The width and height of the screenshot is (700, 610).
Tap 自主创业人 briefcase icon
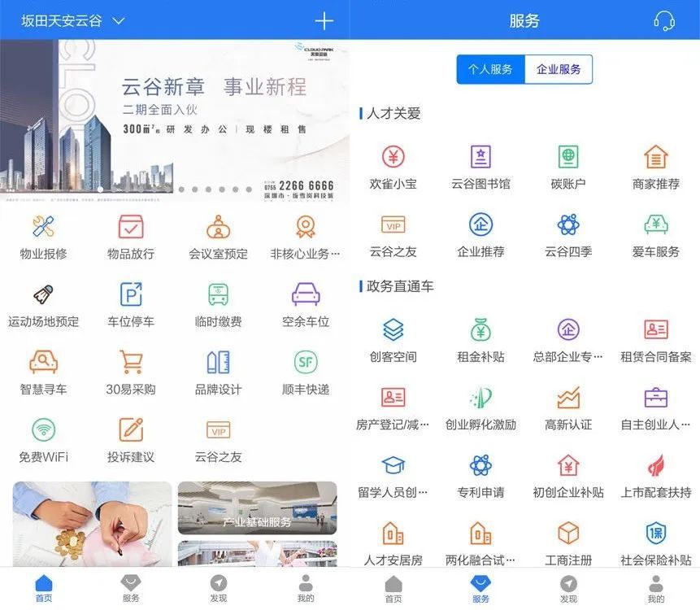656,398
